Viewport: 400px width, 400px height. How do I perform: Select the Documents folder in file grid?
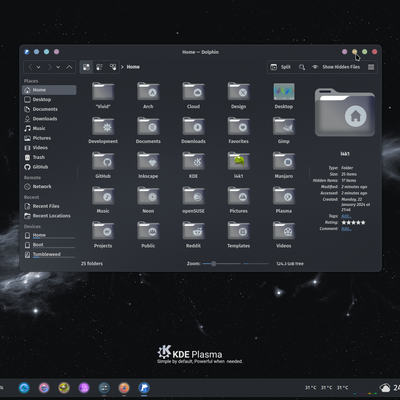point(148,130)
